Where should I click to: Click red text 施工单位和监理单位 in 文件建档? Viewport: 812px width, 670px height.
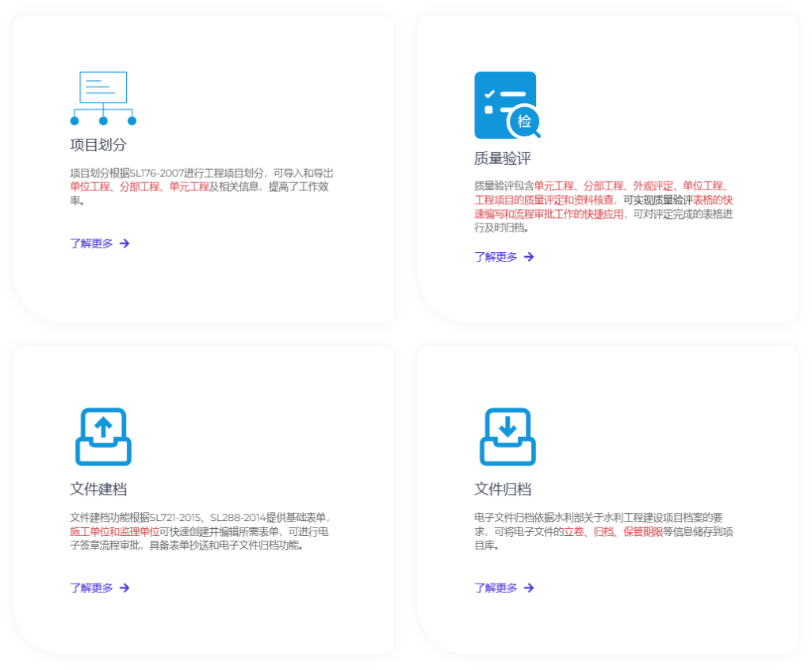(114, 531)
